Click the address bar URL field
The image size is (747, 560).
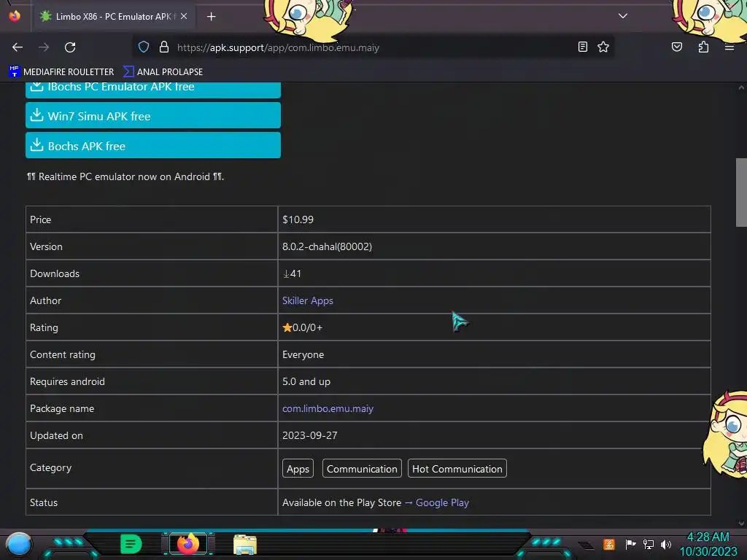pos(371,47)
